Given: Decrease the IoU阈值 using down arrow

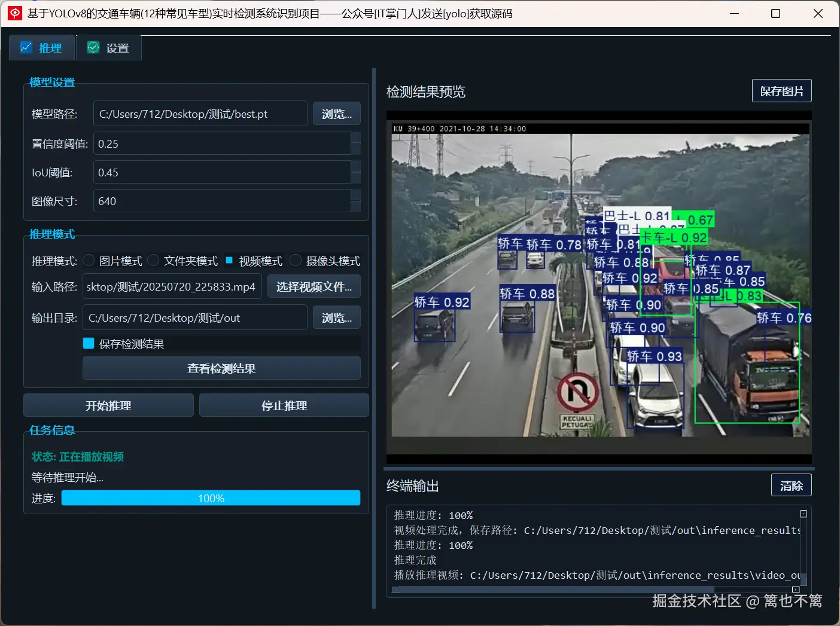Looking at the screenshot, I should tap(356, 178).
